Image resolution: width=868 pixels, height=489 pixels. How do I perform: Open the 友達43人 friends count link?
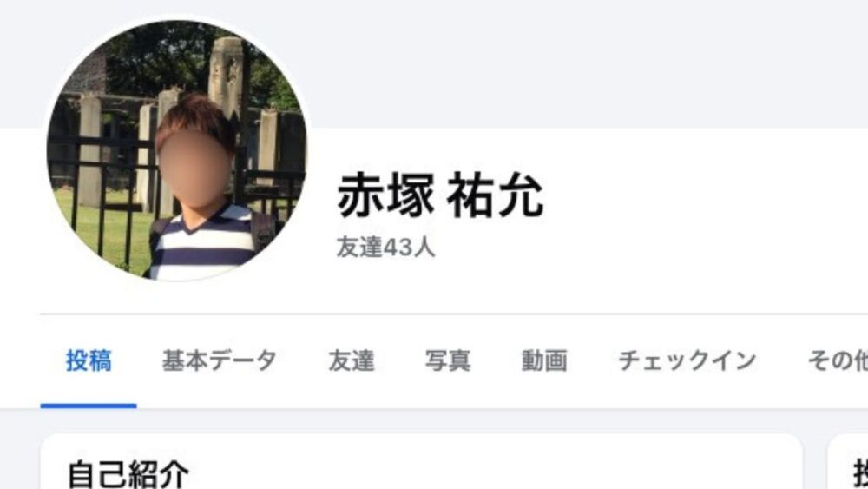click(x=386, y=247)
